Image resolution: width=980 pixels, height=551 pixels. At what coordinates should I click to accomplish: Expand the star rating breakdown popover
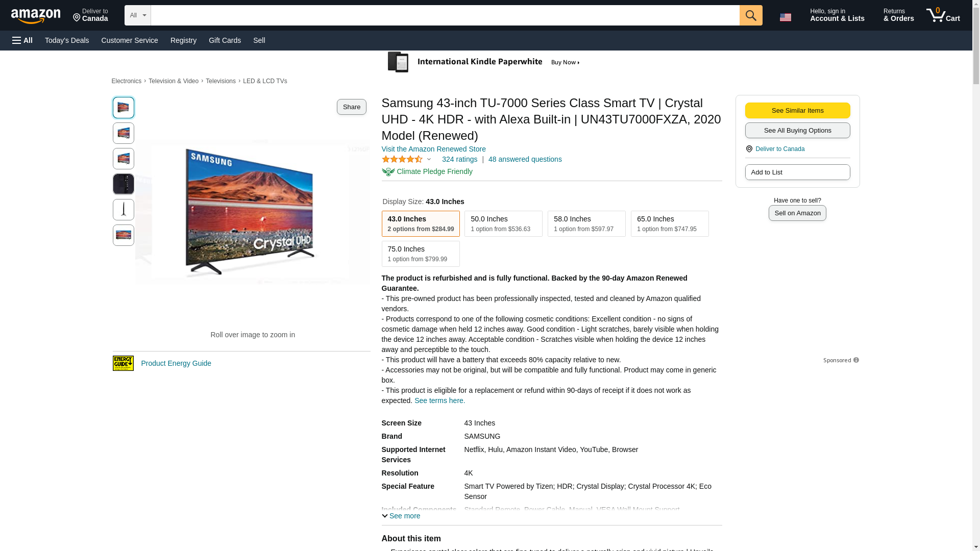[x=429, y=159]
